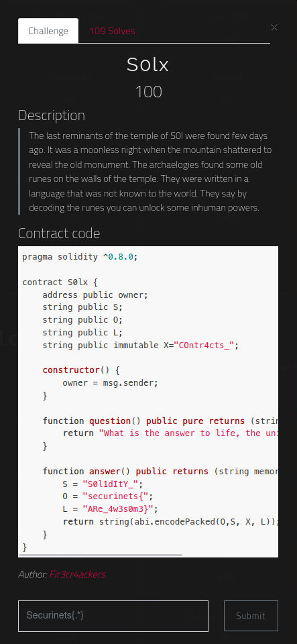Click the question function name
The height and width of the screenshot is (644, 297).
tap(110, 421)
